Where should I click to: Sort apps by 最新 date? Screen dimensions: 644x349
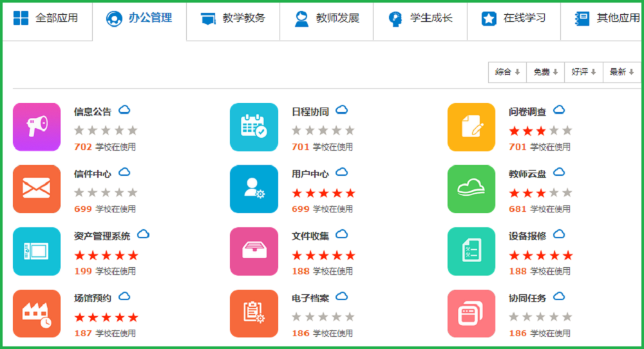pyautogui.click(x=622, y=72)
